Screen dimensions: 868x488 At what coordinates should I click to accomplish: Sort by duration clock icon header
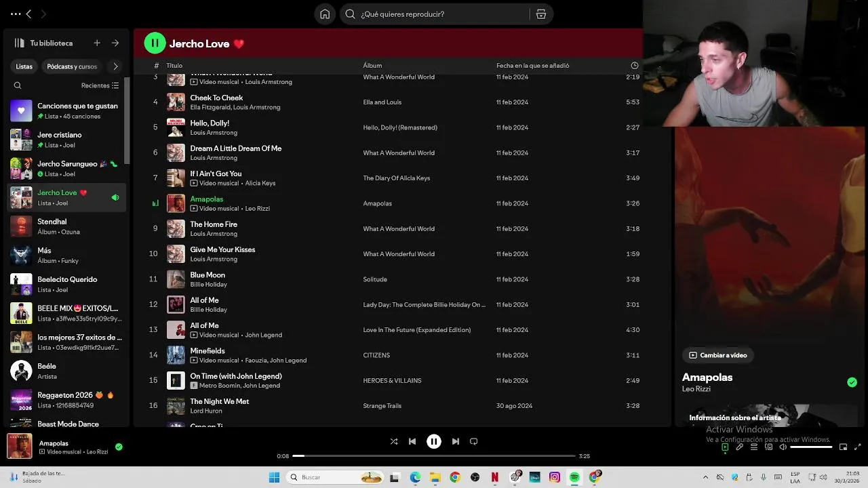click(635, 66)
